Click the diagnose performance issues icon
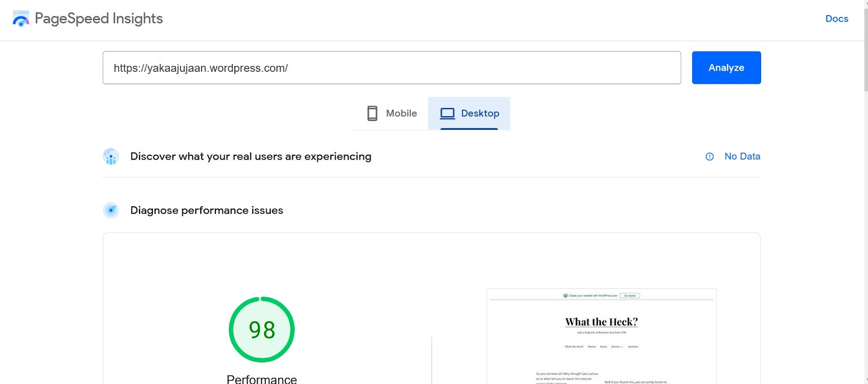This screenshot has width=868, height=384. (111, 210)
